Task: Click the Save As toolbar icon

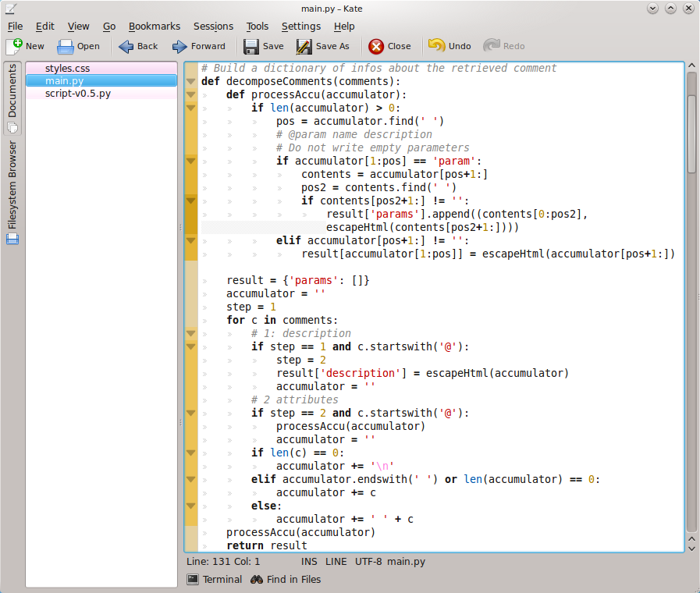Action: coord(304,46)
